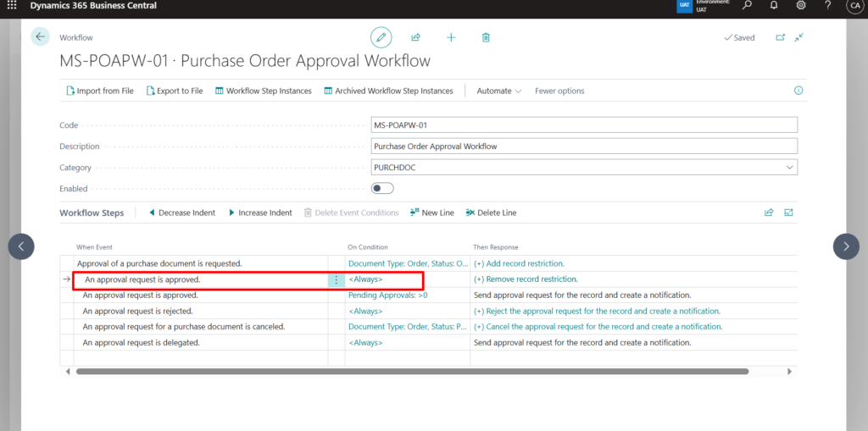Open the delegated row's <Always> condition
Screen dimensions: 868x431
pyautogui.click(x=365, y=342)
